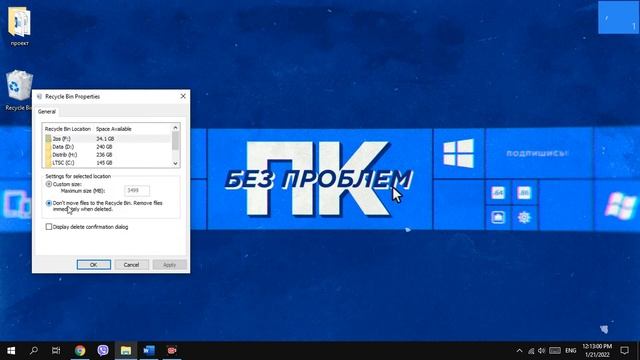
Task: Click the LTSC (C:) drive icon
Action: click(x=49, y=162)
